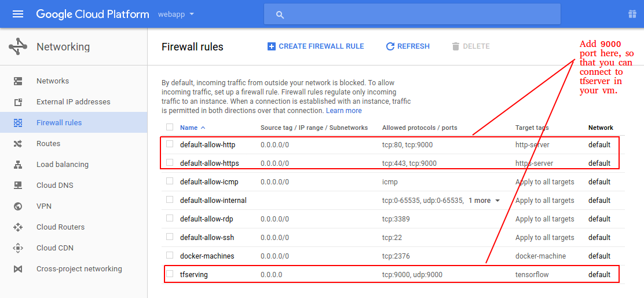
Task: Click the Cloud CDN icon
Action: pyautogui.click(x=17, y=248)
